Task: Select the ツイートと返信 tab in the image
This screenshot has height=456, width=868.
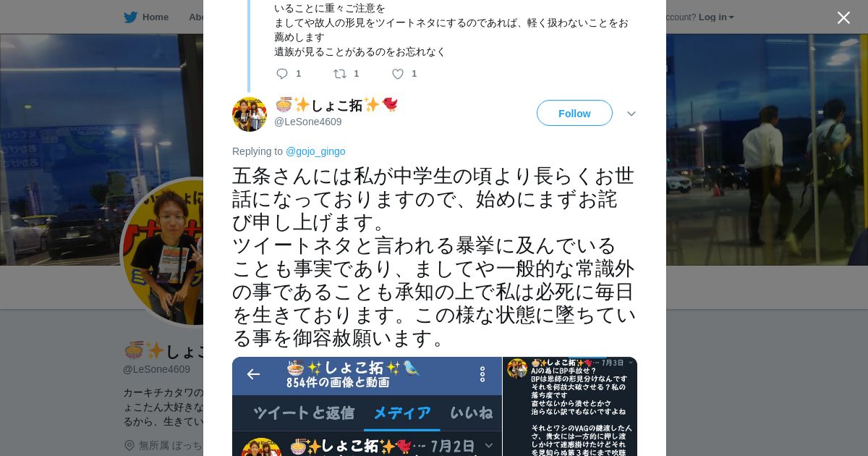Action: (304, 413)
